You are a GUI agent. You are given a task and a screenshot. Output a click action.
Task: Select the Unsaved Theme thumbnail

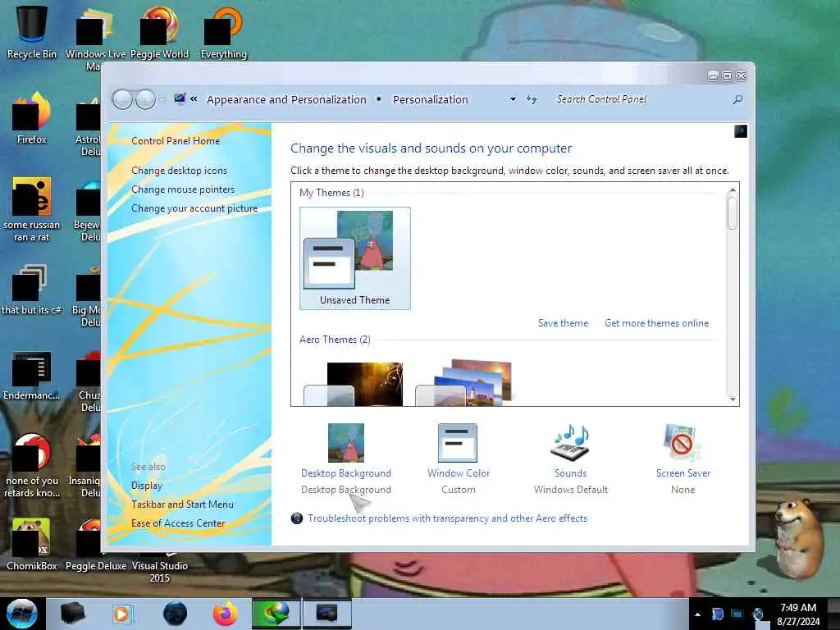pos(355,258)
